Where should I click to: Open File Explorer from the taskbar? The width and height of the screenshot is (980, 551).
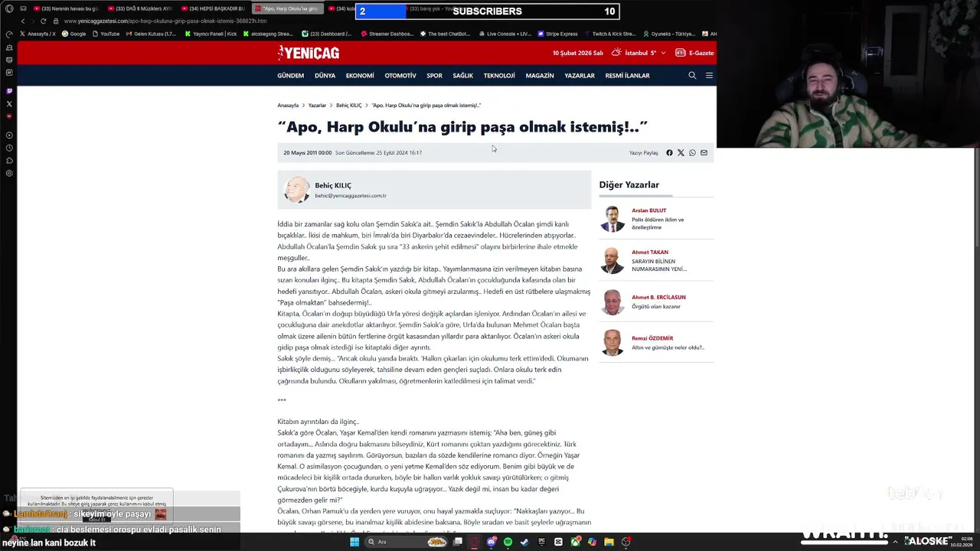[x=609, y=542]
